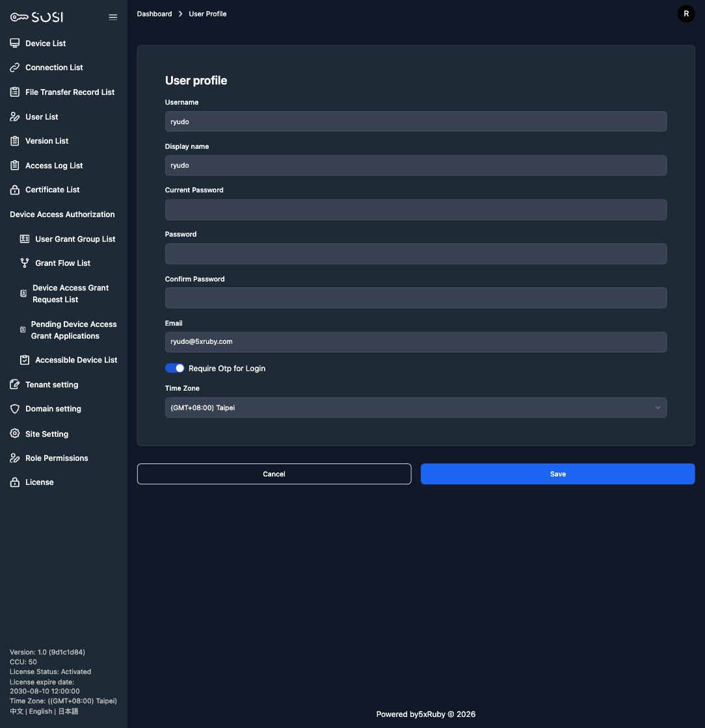Open Pending Device Access Grant Applications

point(74,330)
